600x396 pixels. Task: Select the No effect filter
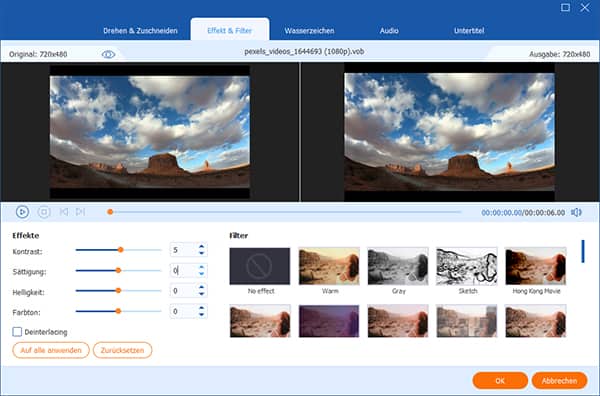pos(260,266)
